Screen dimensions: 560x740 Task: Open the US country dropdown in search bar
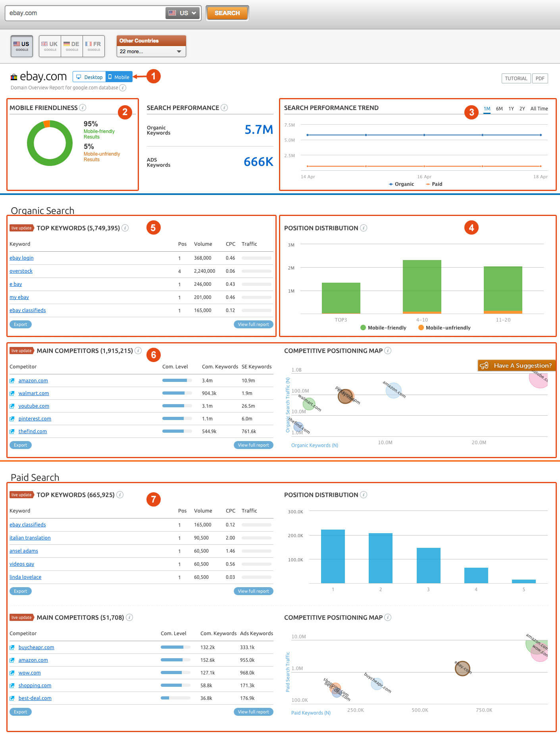point(183,13)
